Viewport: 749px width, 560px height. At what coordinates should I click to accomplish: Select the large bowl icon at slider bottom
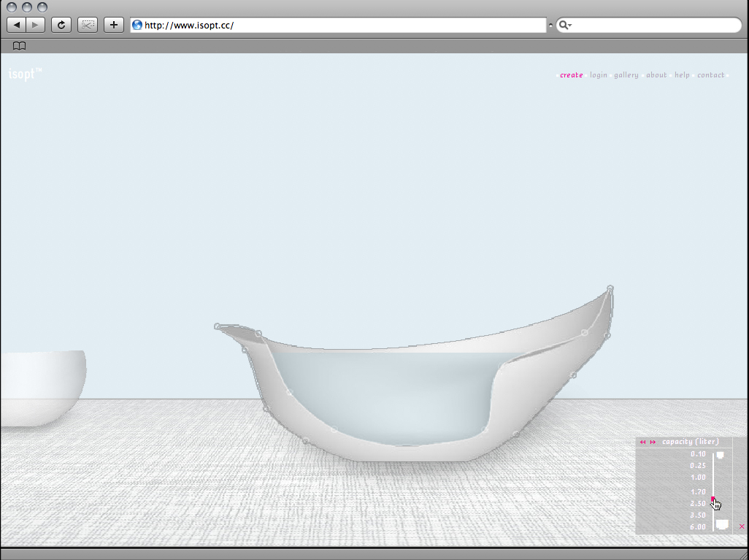pos(722,525)
